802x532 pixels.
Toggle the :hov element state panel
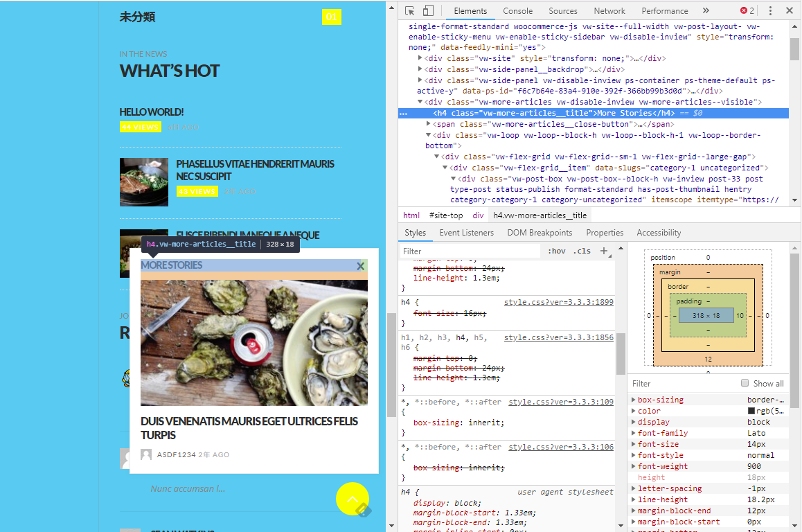click(556, 251)
